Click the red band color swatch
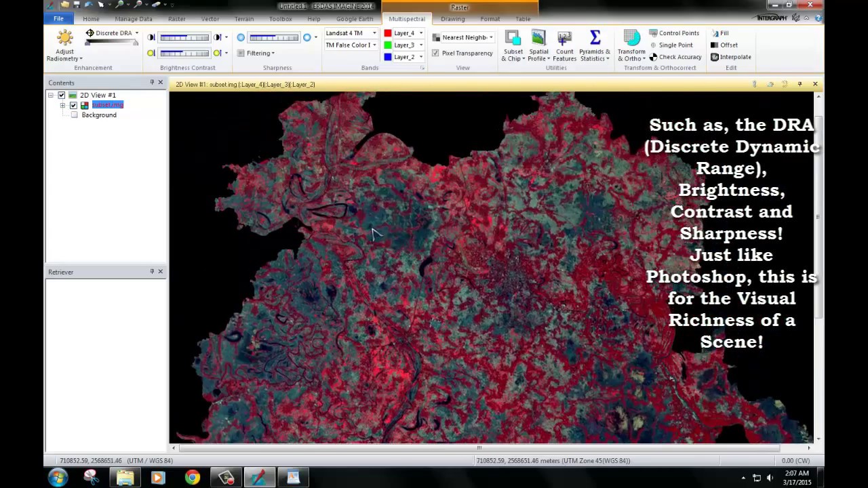The height and width of the screenshot is (488, 868). click(x=388, y=33)
